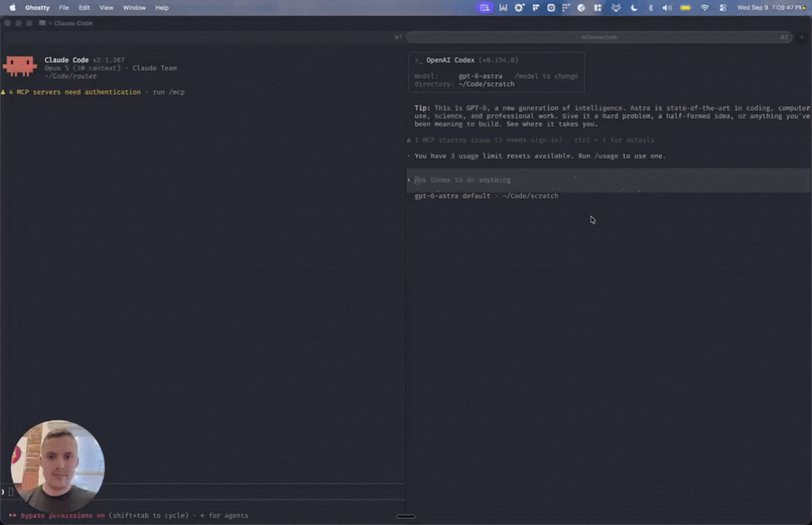This screenshot has height=525, width=812.
Task: Click the tiled-layout menu bar icon
Action: [x=598, y=8]
